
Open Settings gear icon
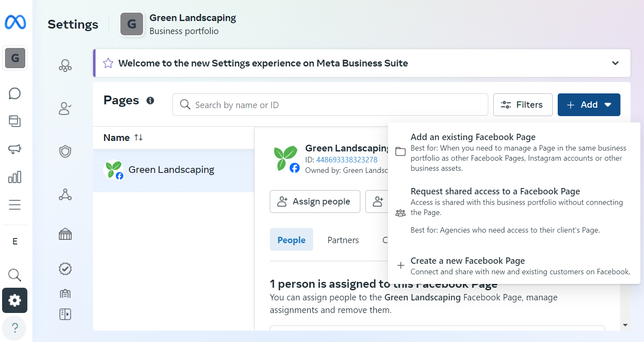click(15, 300)
